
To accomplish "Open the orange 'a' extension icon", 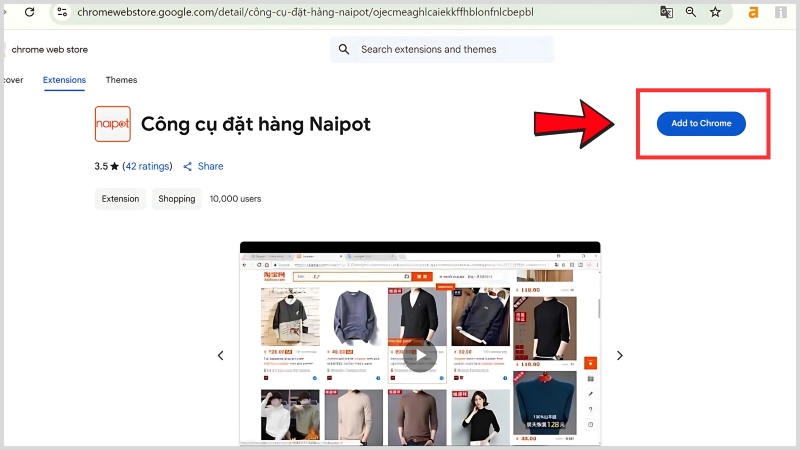I will coord(753,12).
